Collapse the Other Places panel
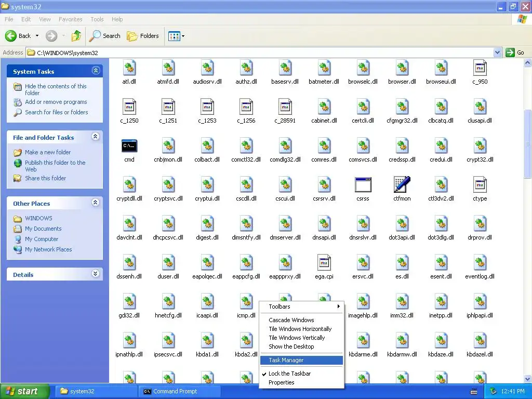This screenshot has width=532, height=399. [x=96, y=203]
